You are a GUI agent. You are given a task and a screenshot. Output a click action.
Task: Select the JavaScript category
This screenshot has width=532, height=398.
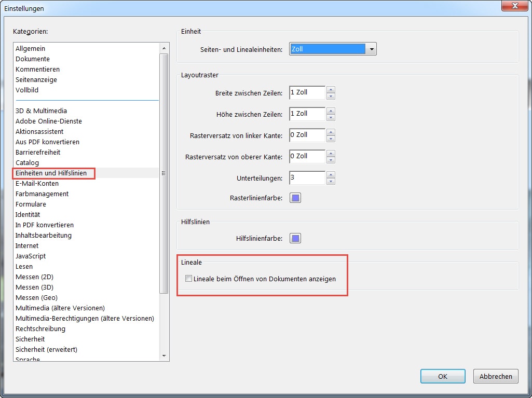[x=31, y=256]
